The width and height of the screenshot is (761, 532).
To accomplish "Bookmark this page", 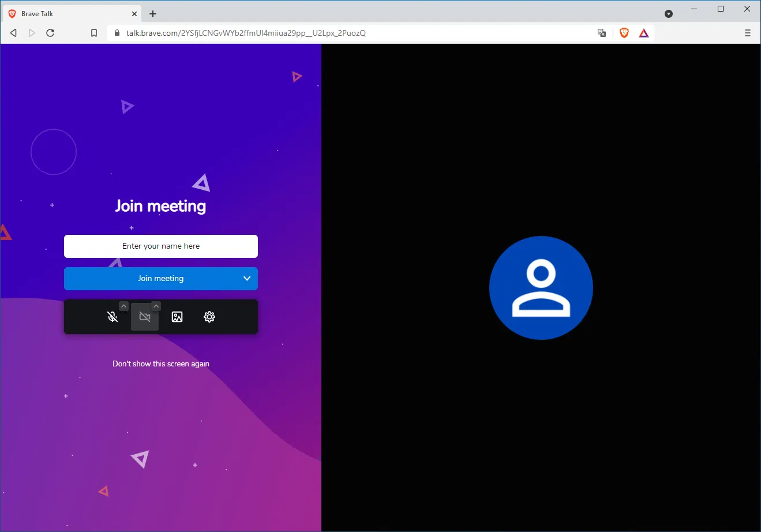I will [x=94, y=33].
